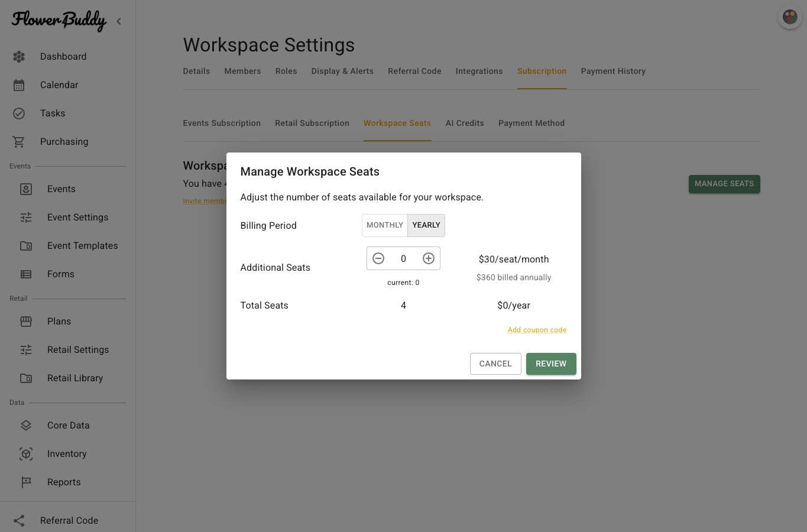This screenshot has width=807, height=532.
Task: Select the Retail Subscription sub-tab
Action: (x=312, y=124)
